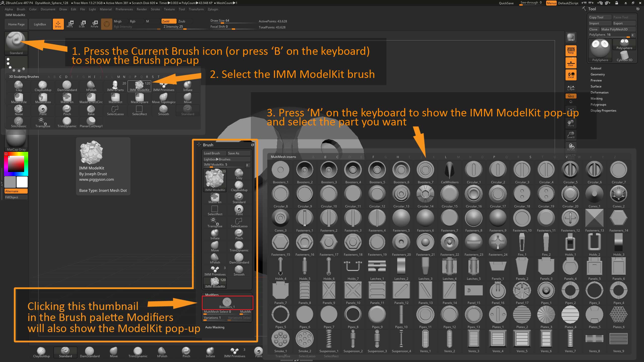Pick the IMM ModelKit brush in popup
The width and height of the screenshot is (644, 362).
coord(139,86)
